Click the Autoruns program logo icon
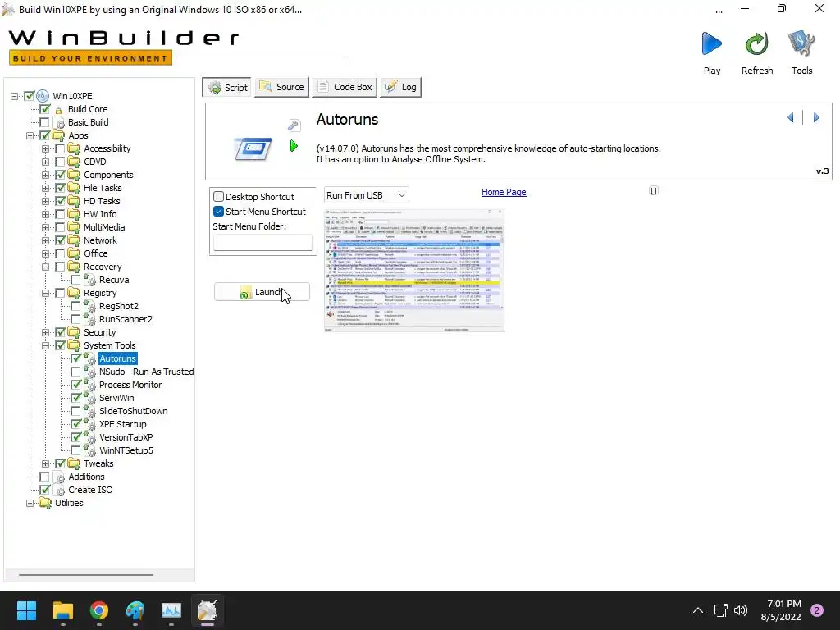840x630 pixels. coord(253,149)
